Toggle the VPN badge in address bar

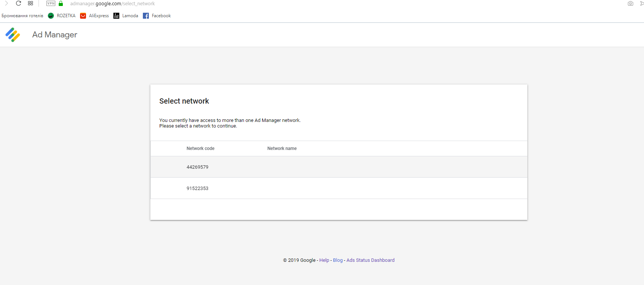(x=51, y=3)
